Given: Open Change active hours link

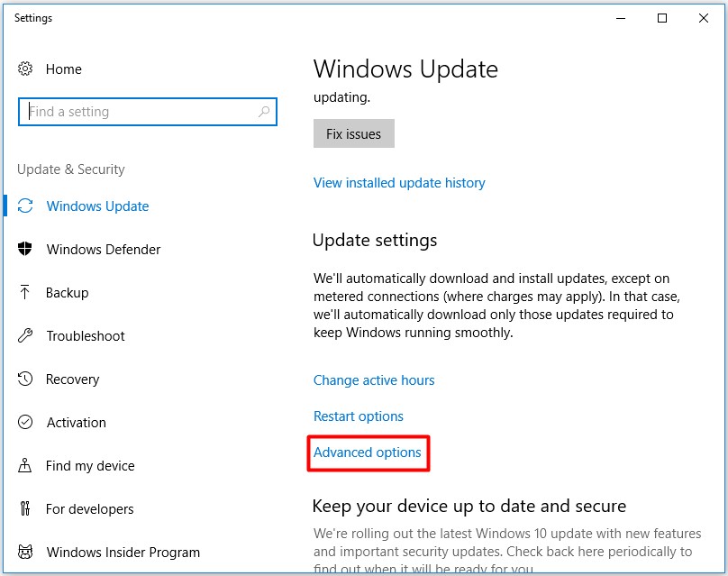Looking at the screenshot, I should [374, 380].
